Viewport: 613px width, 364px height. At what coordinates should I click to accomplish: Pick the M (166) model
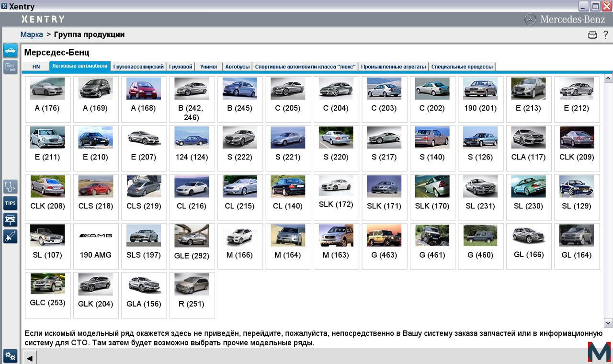pos(240,246)
